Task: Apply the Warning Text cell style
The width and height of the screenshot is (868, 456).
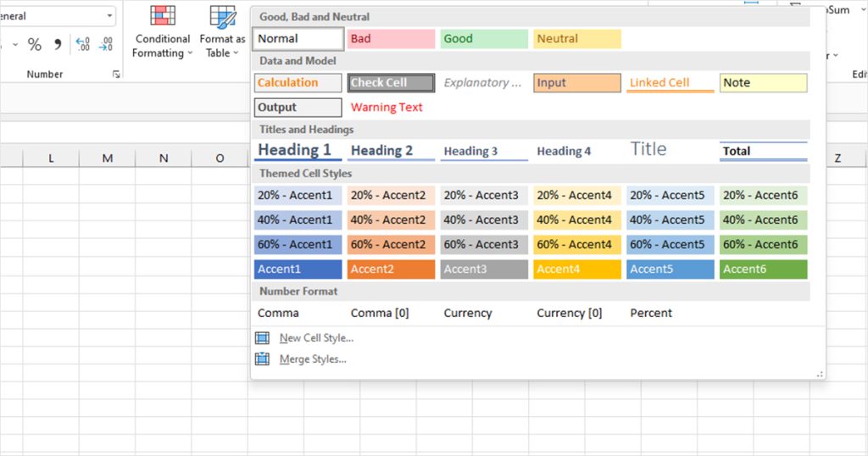Action: (387, 108)
